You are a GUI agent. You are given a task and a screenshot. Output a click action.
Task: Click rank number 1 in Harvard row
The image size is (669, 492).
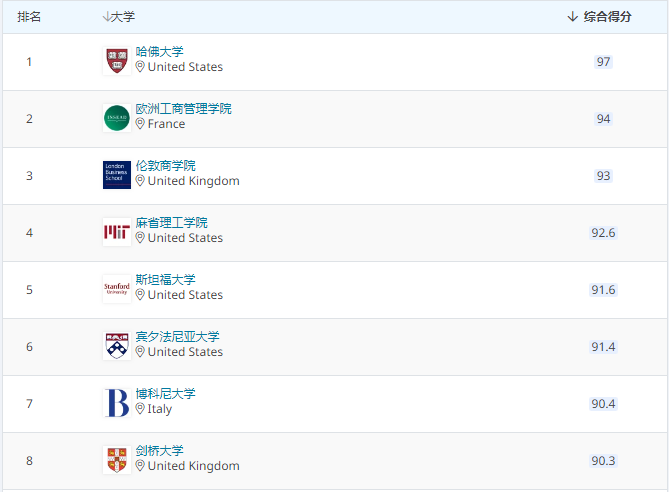tap(29, 62)
